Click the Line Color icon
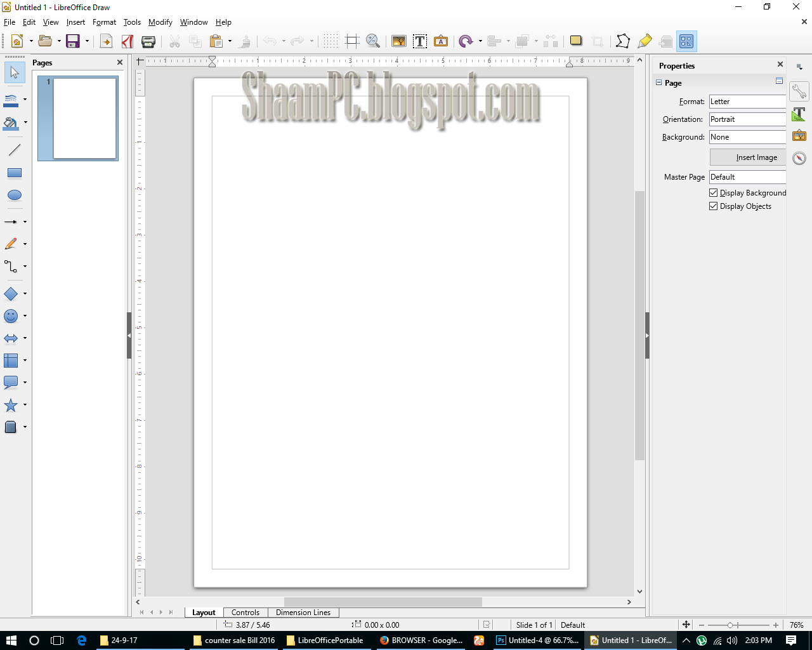 11,100
